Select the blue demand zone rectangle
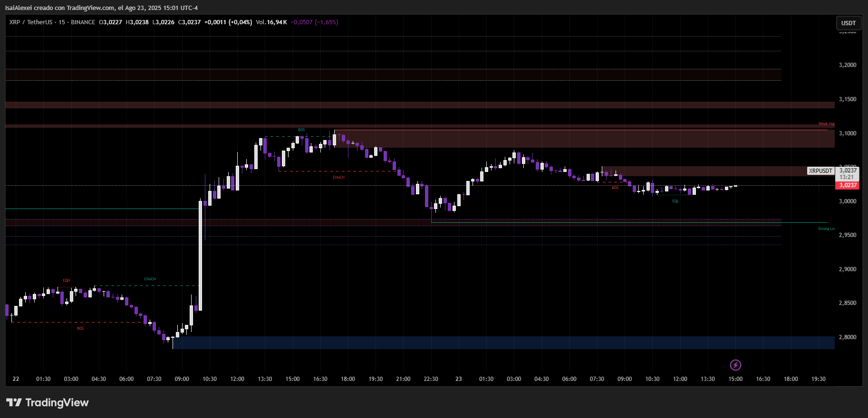The height and width of the screenshot is (418, 868). [503, 342]
